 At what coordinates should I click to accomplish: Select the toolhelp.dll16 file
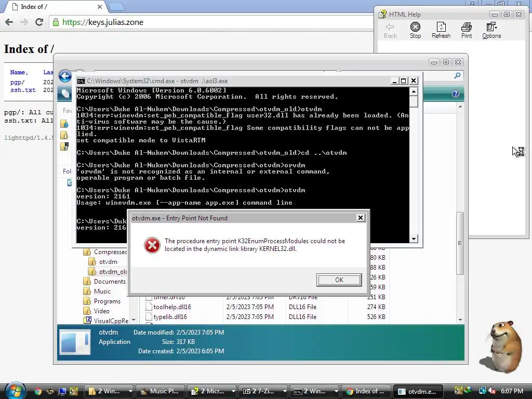(x=172, y=307)
